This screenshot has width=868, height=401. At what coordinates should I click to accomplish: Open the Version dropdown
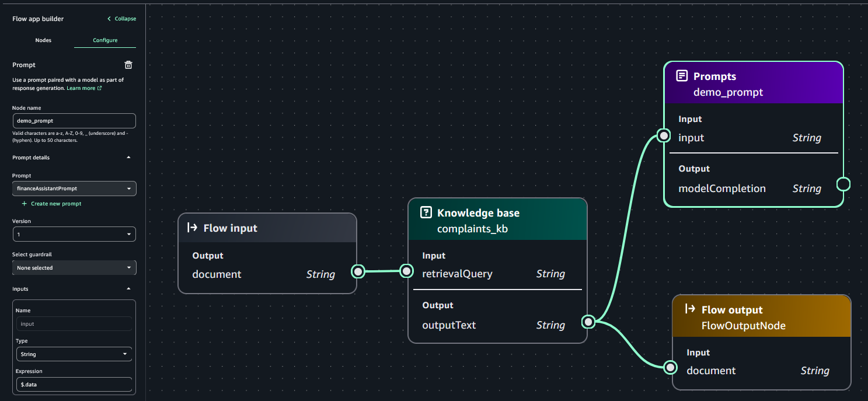(74, 234)
